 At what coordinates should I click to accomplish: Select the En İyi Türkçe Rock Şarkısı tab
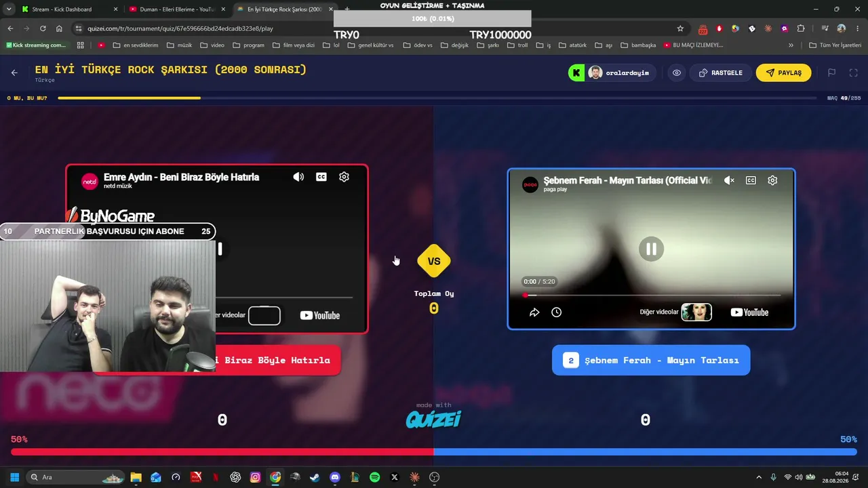pyautogui.click(x=285, y=9)
